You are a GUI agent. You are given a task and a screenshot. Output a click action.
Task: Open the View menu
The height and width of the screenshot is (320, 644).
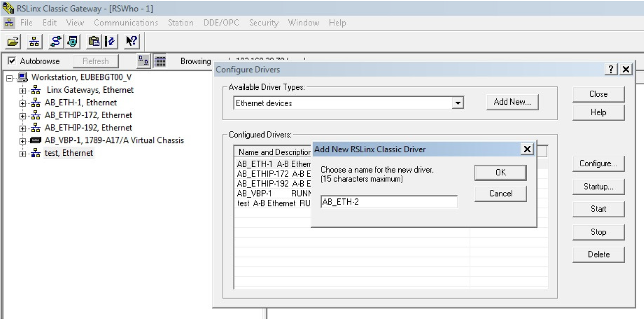pos(75,23)
